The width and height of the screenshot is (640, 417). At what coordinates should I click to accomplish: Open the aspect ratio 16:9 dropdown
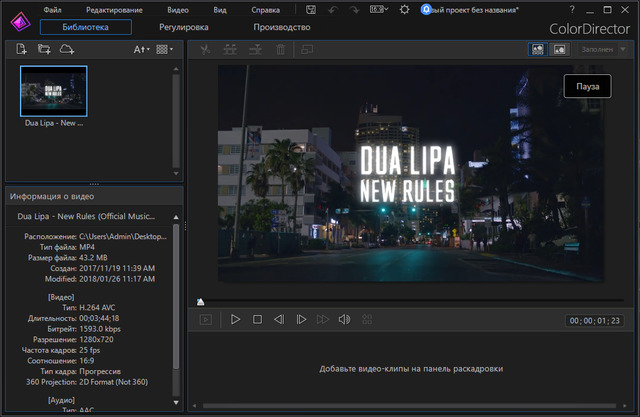pyautogui.click(x=379, y=9)
